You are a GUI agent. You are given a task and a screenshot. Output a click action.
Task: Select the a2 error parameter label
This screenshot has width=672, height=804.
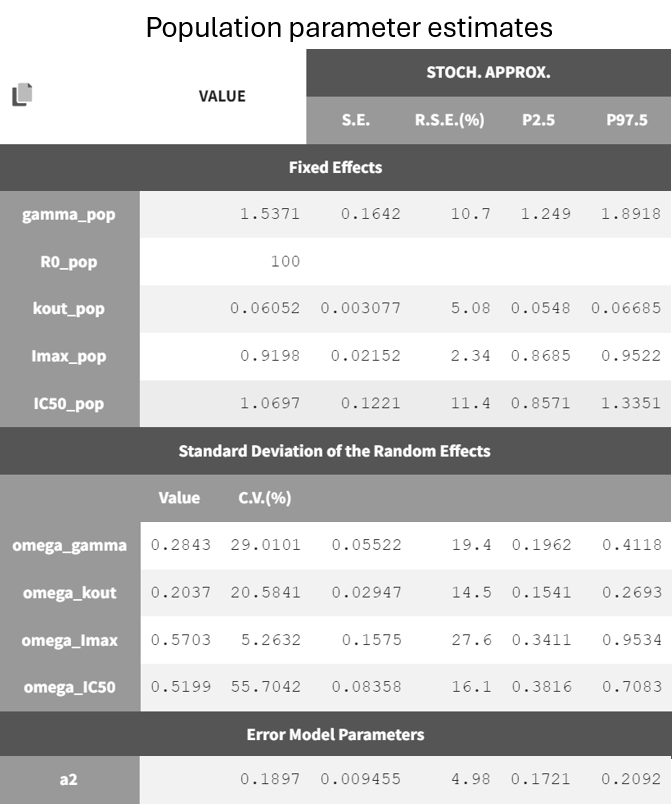[69, 780]
